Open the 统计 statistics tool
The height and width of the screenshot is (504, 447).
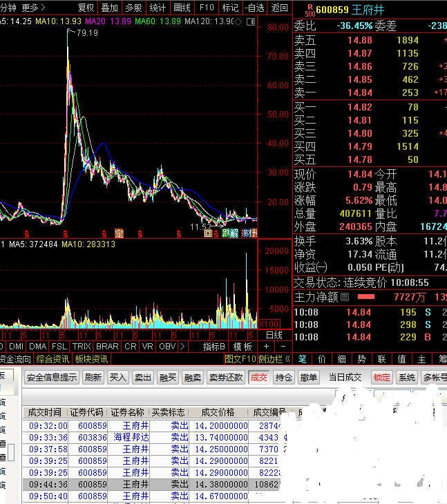click(x=158, y=8)
